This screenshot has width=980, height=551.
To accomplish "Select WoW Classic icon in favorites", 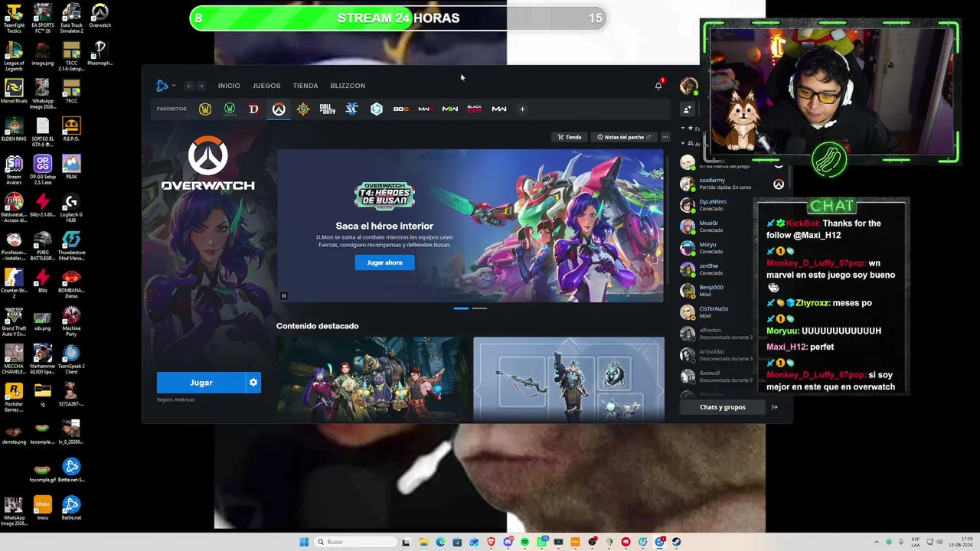I will pos(230,109).
